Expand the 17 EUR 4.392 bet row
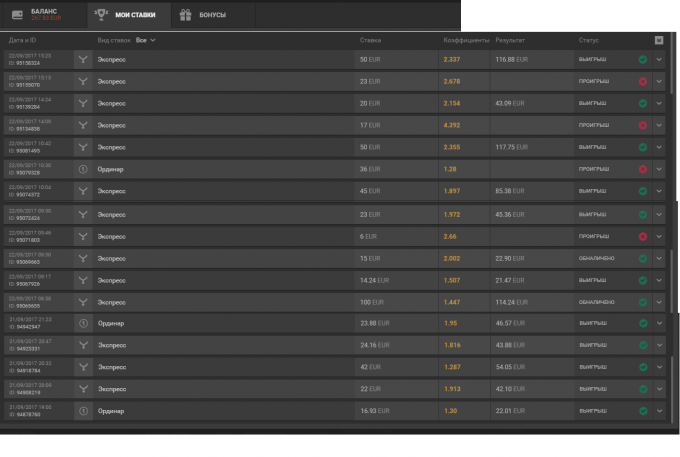680x457 pixels. point(659,125)
